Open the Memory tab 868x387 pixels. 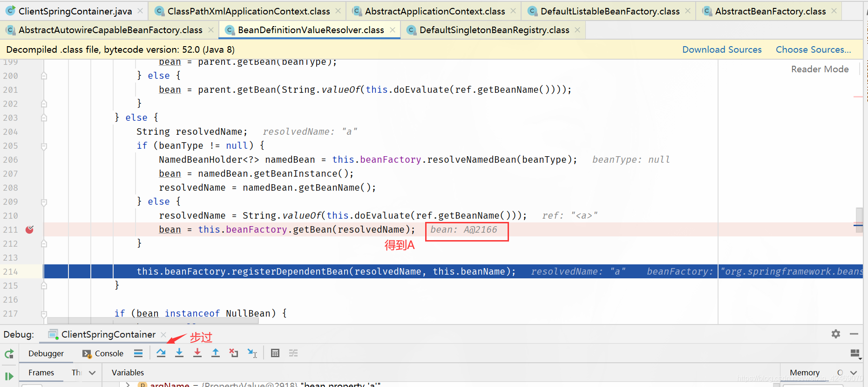click(x=804, y=373)
